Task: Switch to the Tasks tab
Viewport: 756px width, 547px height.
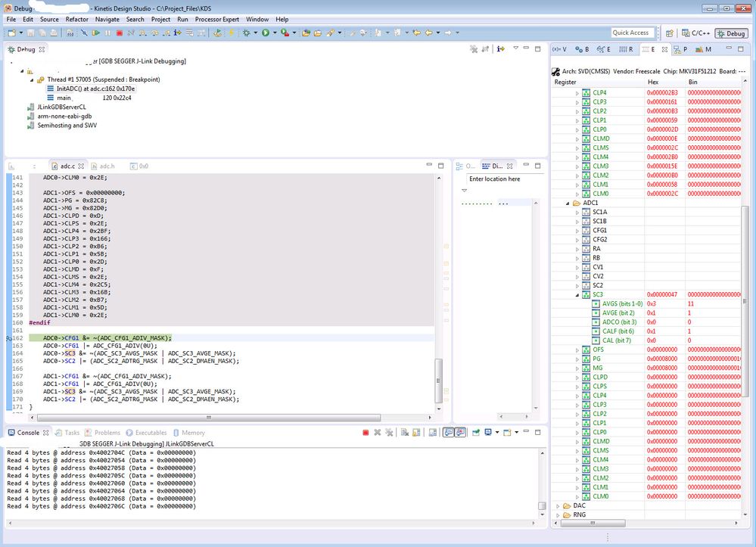Action: pos(67,433)
